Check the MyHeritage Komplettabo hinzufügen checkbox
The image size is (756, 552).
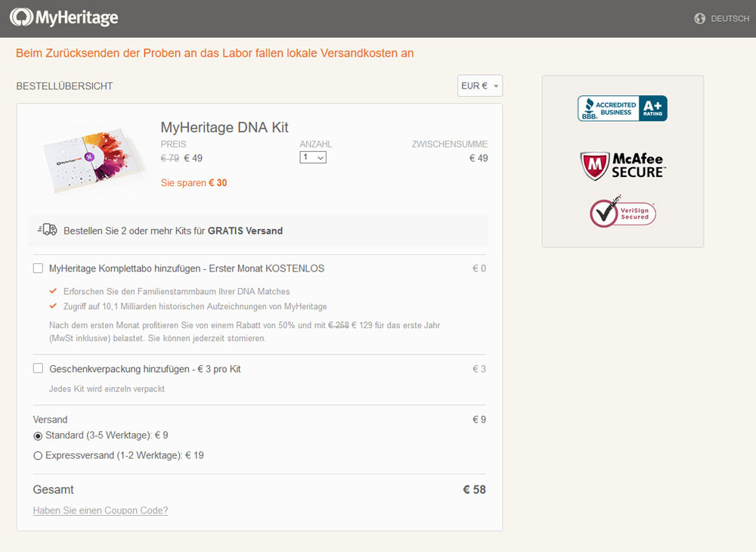pyautogui.click(x=38, y=268)
